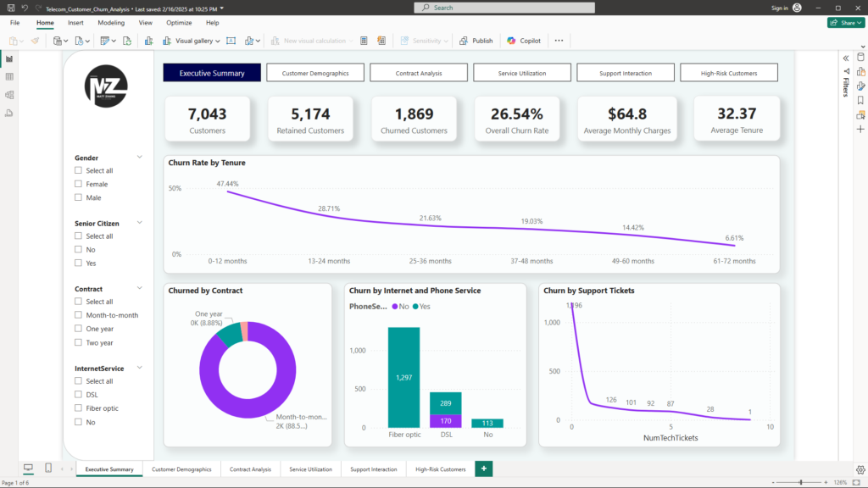Image resolution: width=868 pixels, height=488 pixels.
Task: Switch to Contract Analysis page tab
Action: pyautogui.click(x=250, y=469)
